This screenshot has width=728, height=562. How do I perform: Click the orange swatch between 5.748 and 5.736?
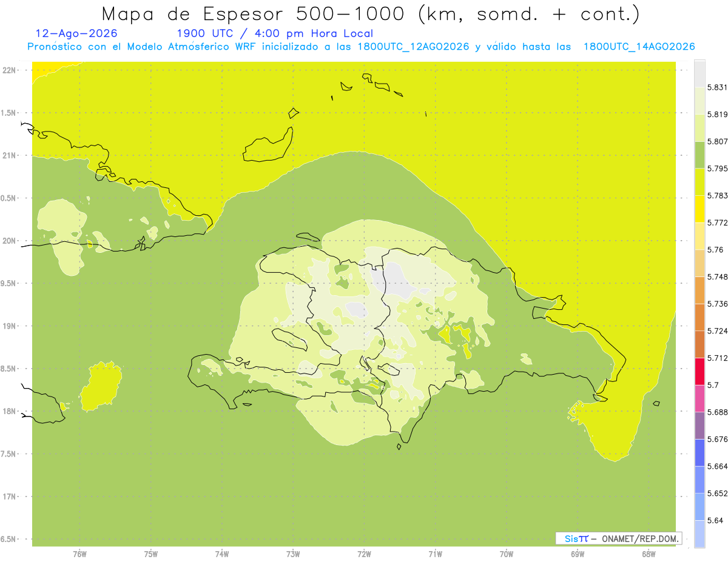699,290
